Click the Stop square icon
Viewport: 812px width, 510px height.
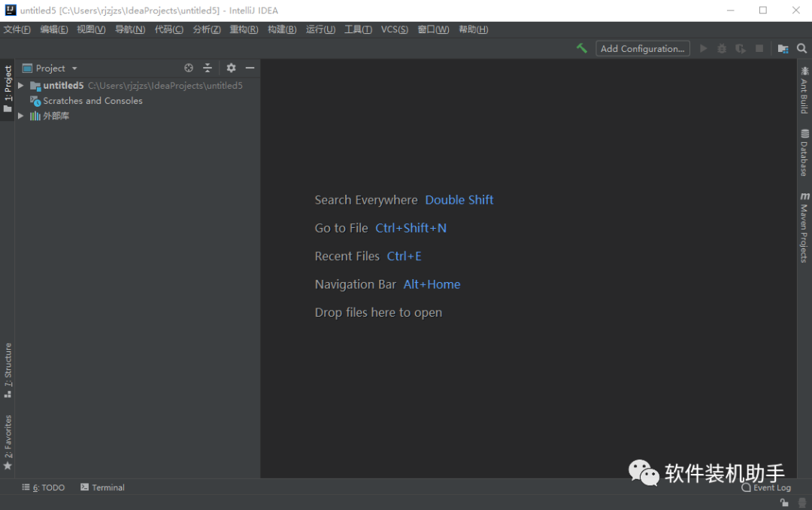click(759, 48)
